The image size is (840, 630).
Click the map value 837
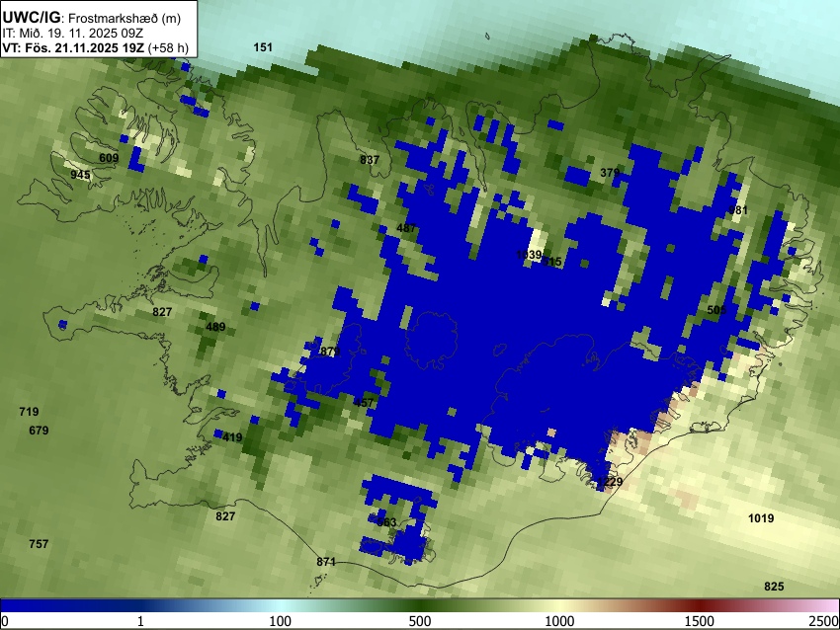370,160
